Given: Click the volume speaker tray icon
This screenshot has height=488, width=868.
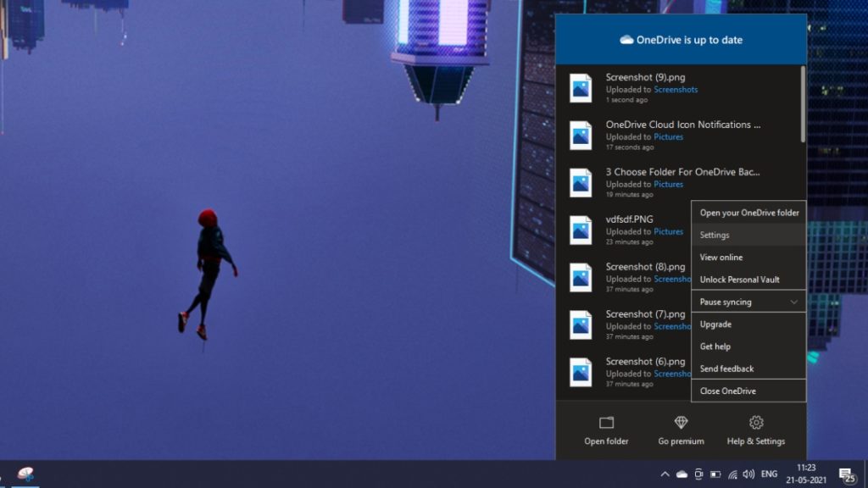Looking at the screenshot, I should 749,474.
